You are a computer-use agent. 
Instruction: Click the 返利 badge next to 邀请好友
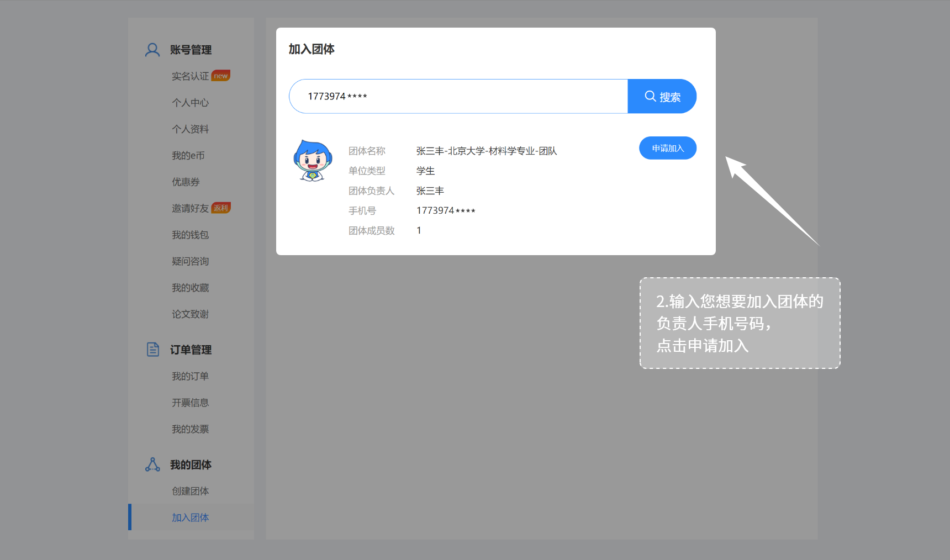pos(220,207)
